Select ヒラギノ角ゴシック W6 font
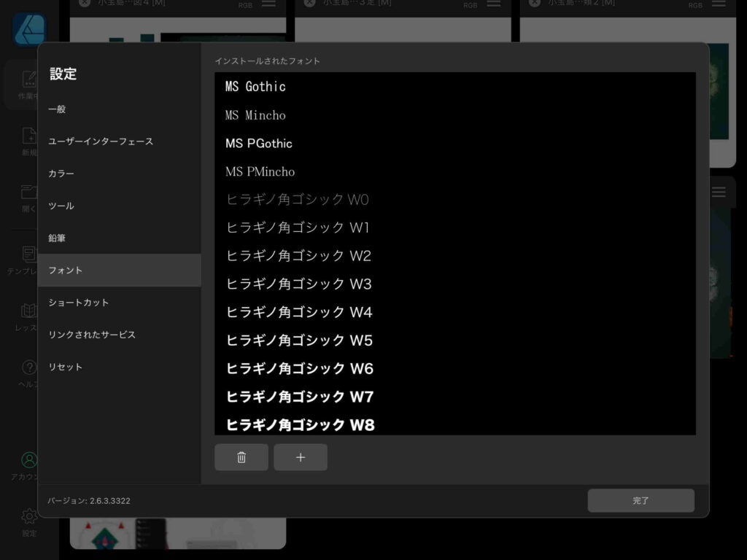 (455, 368)
